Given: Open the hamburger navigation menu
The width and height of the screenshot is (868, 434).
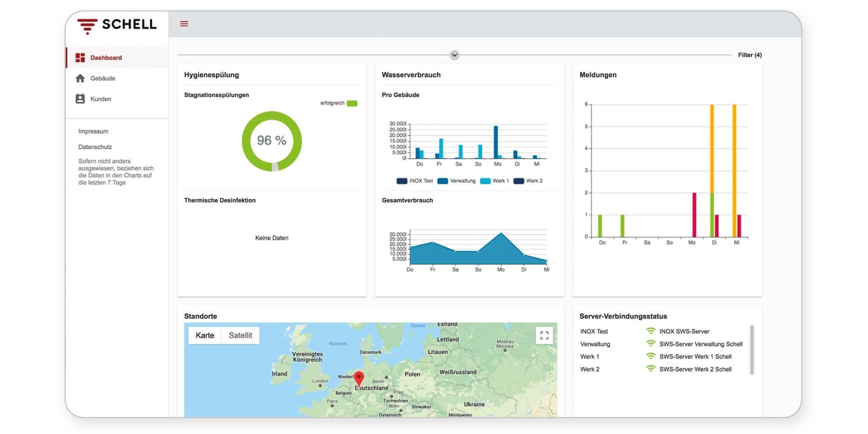Looking at the screenshot, I should click(184, 24).
